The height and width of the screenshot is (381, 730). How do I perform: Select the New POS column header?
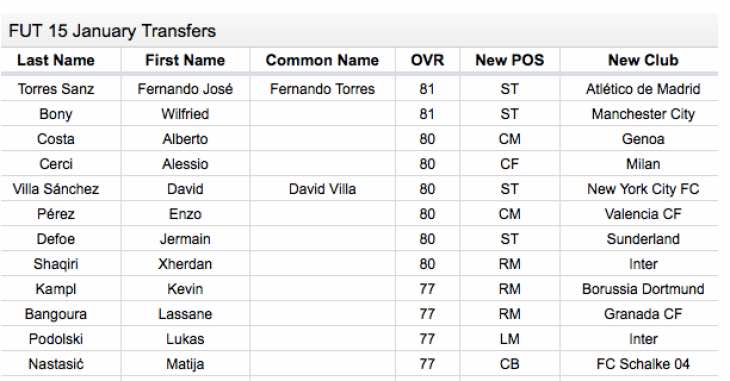pos(509,60)
